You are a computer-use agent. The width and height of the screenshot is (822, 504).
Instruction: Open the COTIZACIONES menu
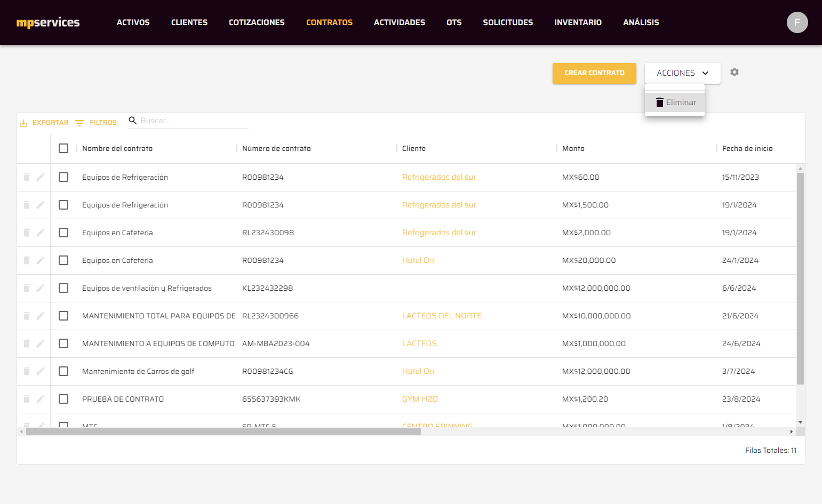[x=257, y=22]
